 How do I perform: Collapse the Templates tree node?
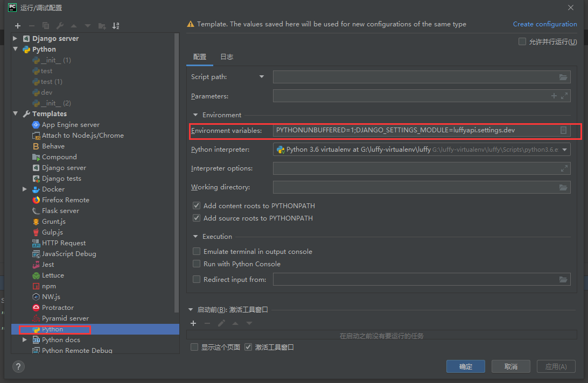click(16, 114)
